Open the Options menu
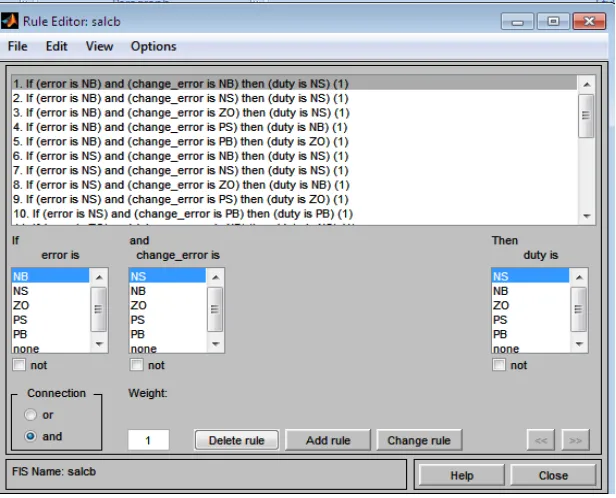Image resolution: width=616 pixels, height=498 pixels. (x=154, y=46)
